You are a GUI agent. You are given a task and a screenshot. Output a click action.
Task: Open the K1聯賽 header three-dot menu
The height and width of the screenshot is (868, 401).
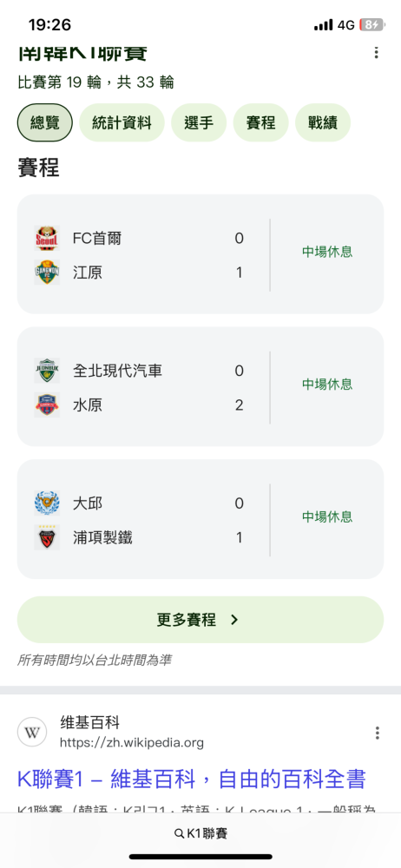pos(376,53)
